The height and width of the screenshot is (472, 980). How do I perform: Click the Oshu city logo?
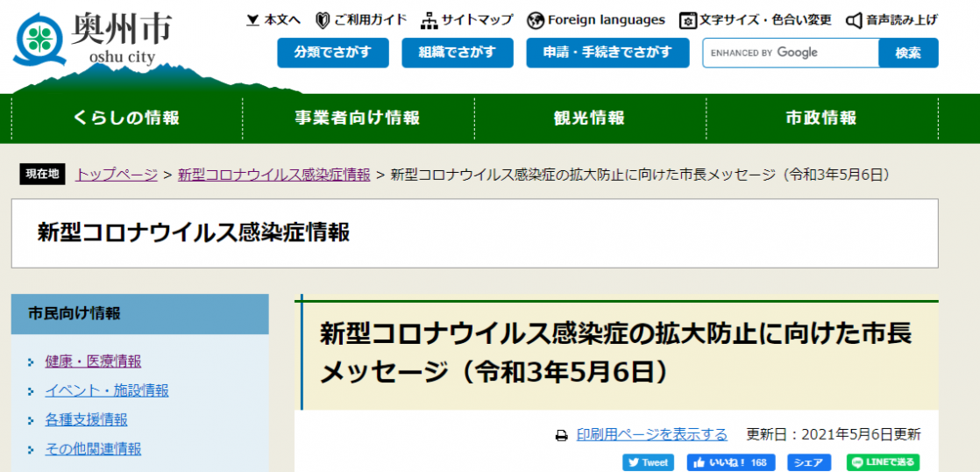(94, 40)
